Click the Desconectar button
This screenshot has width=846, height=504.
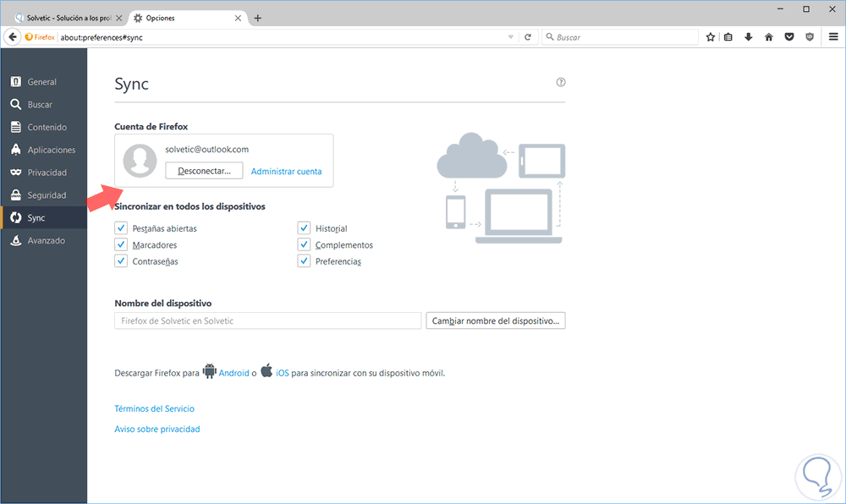click(204, 171)
